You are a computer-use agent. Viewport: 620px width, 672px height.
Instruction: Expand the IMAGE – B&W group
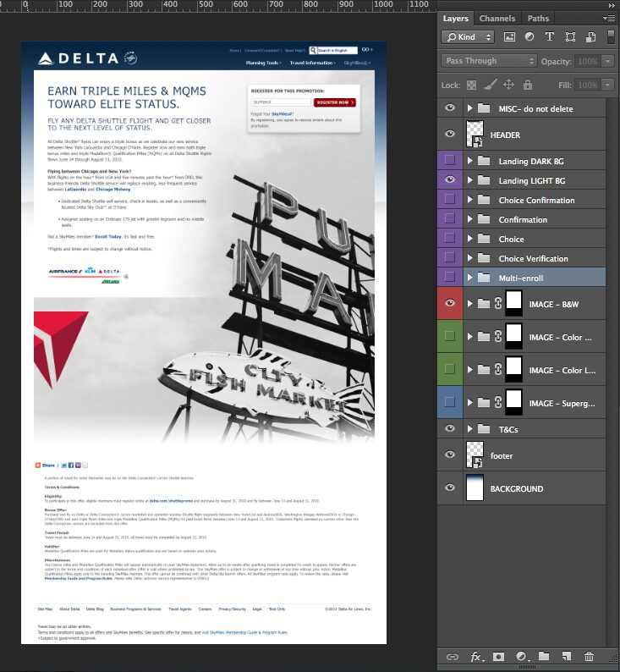pos(470,304)
